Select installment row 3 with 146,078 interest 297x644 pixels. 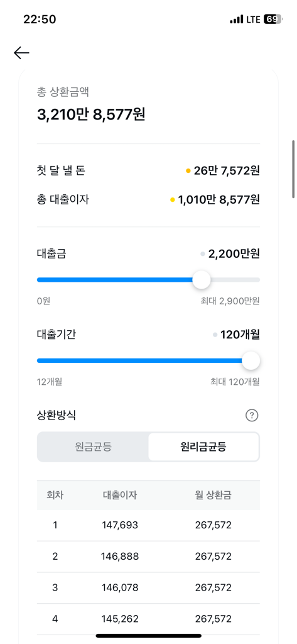148,588
